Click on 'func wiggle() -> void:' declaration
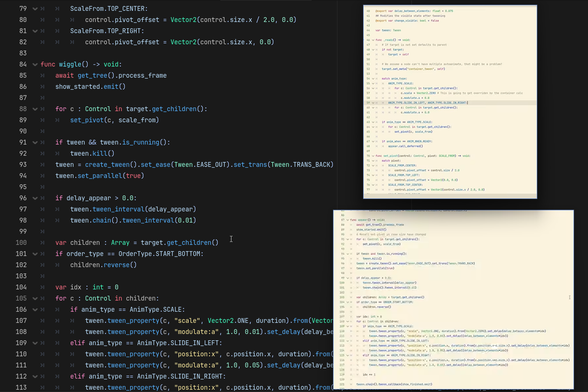The image size is (588, 392). click(x=81, y=65)
